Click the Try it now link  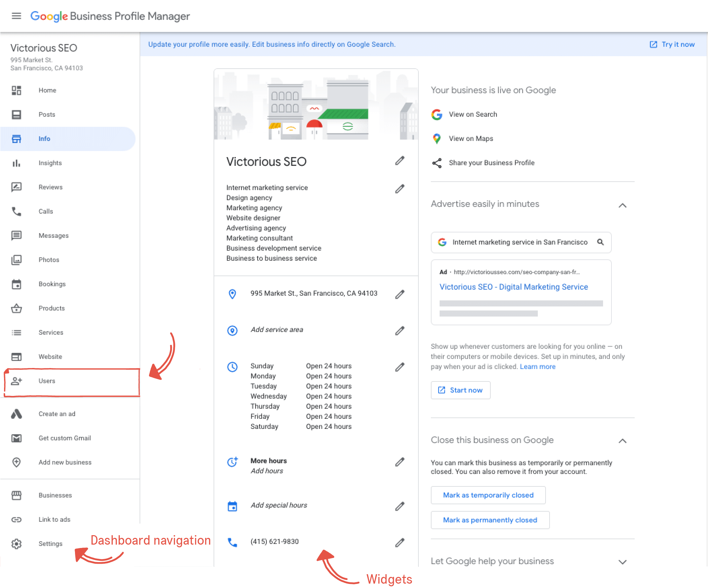coord(672,44)
